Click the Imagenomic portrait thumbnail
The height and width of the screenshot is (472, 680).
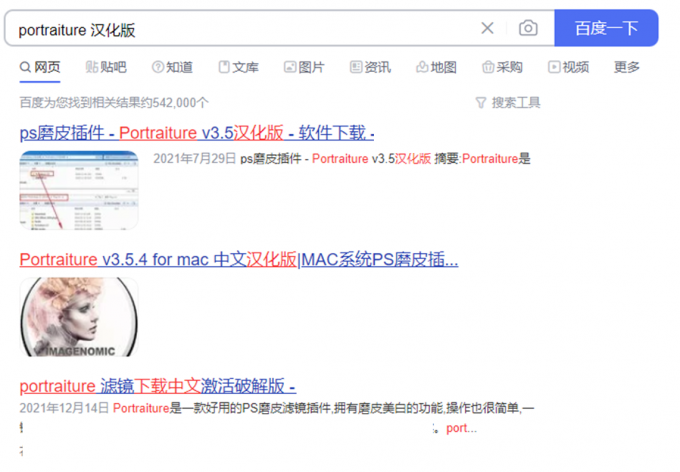tap(79, 317)
